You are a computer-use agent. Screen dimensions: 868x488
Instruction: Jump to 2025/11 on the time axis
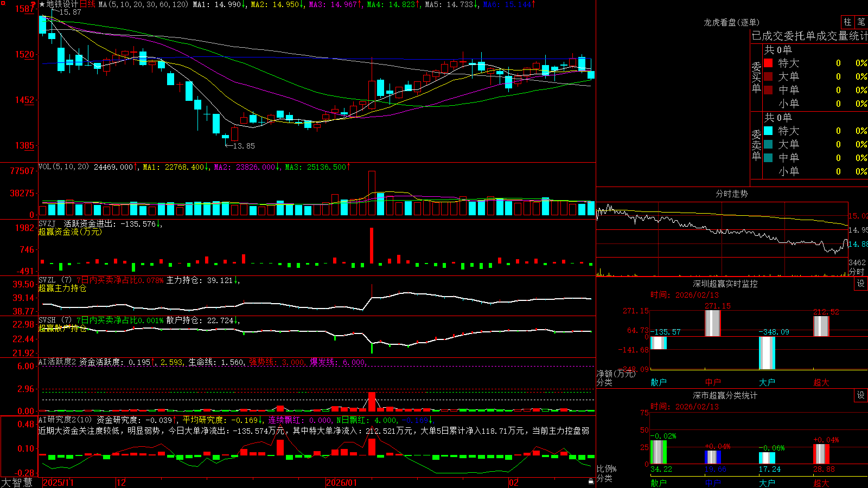coord(58,483)
